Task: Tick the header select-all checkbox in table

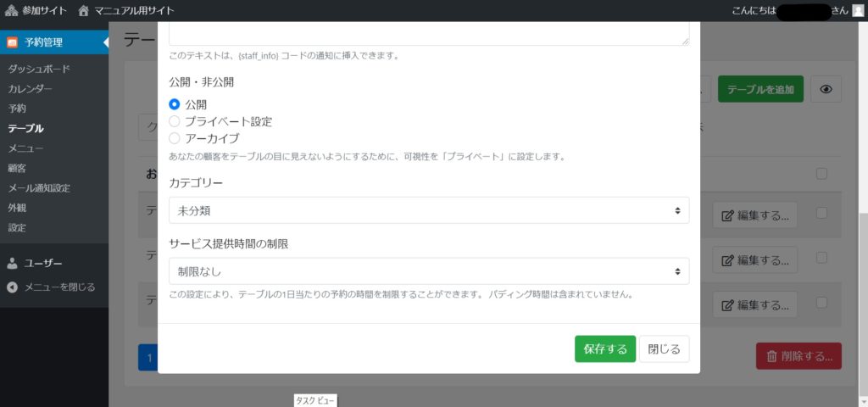Action: (x=821, y=174)
